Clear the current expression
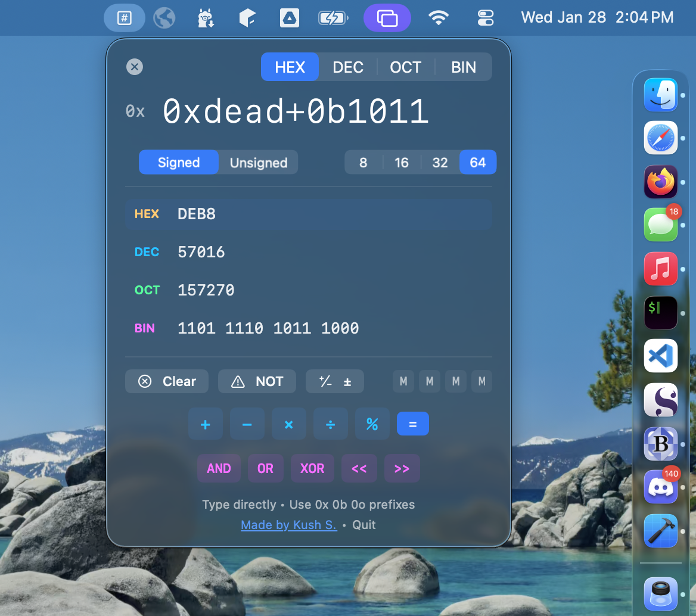Screen dimensions: 696x616 [166, 381]
